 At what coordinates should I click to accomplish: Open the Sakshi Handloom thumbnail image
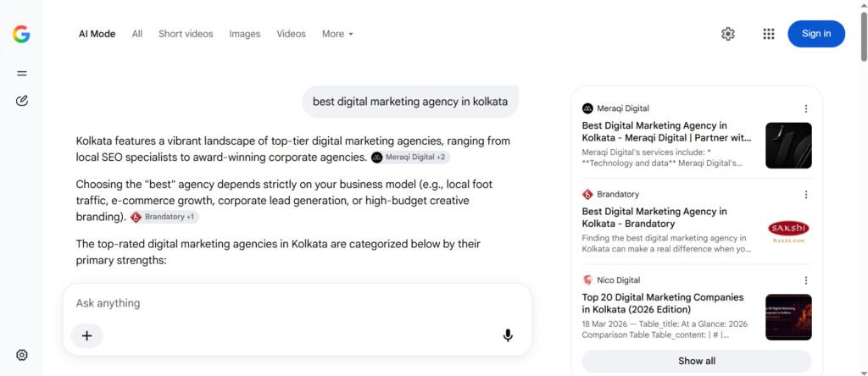(x=788, y=231)
